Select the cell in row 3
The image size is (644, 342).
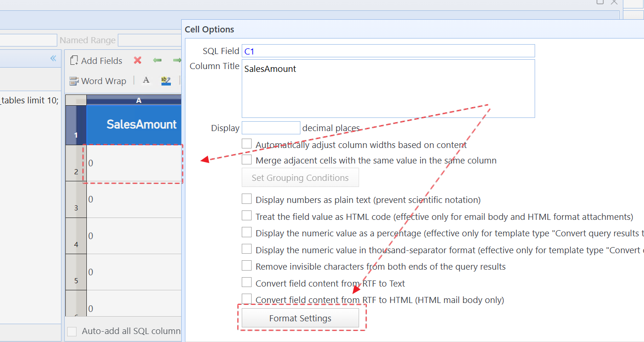tap(134, 200)
